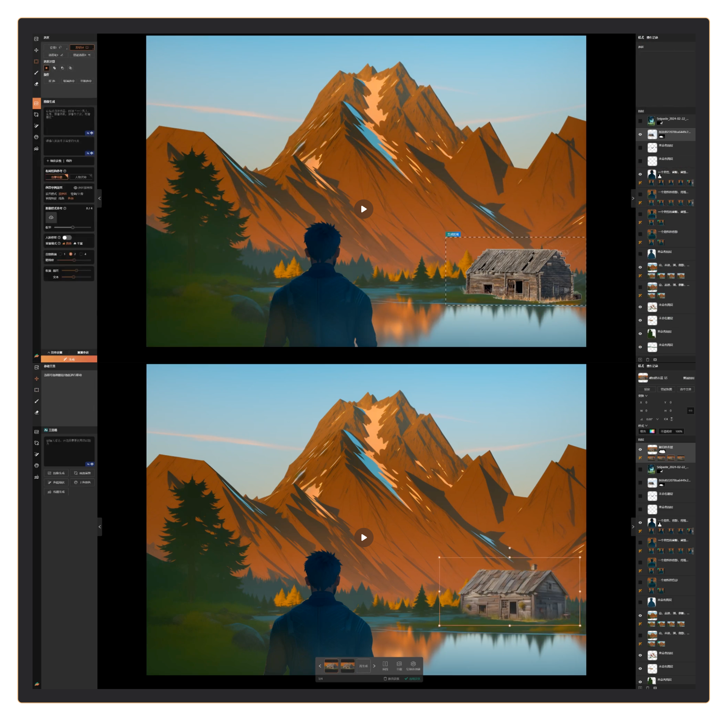Select the intersect selection mode icon
The height and width of the screenshot is (721, 728).
[70, 68]
